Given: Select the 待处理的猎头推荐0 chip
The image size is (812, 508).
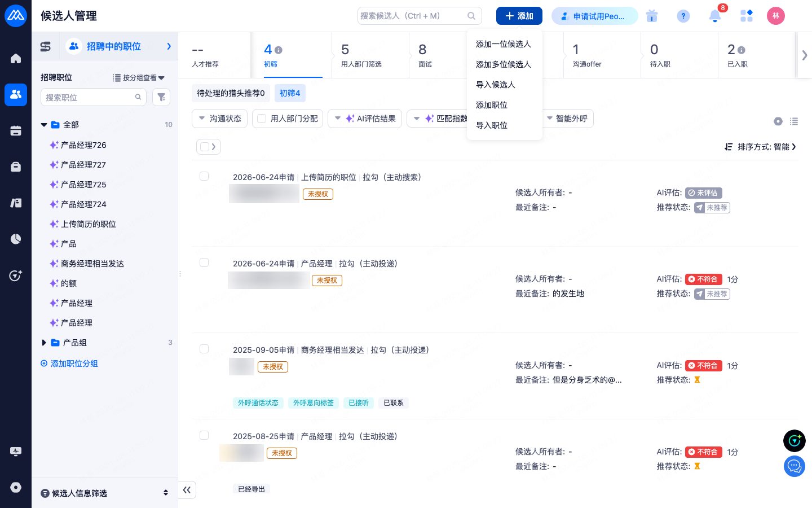Looking at the screenshot, I should (x=231, y=93).
